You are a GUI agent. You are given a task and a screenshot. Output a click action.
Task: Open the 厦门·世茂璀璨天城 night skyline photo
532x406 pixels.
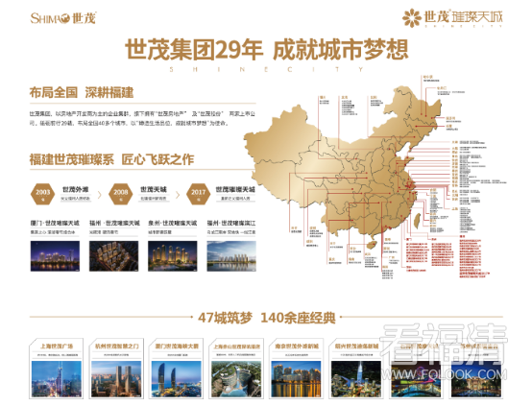point(55,256)
